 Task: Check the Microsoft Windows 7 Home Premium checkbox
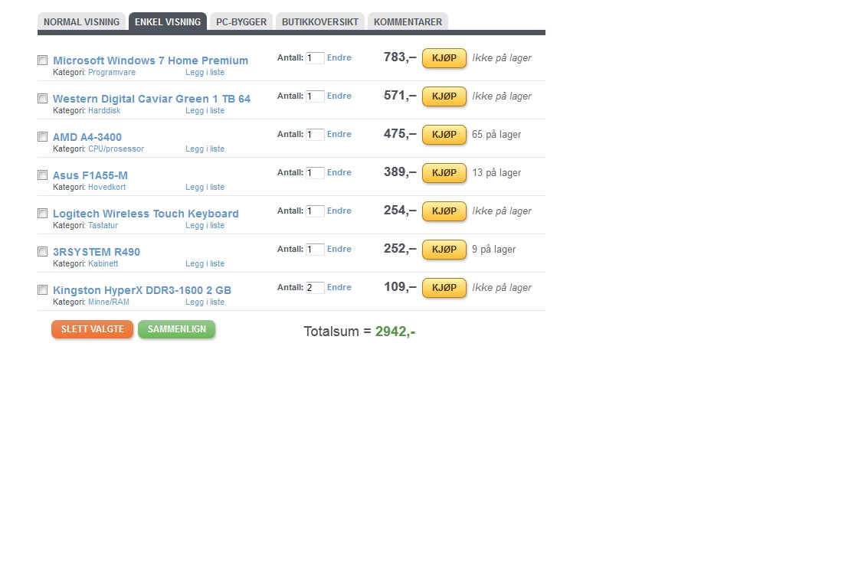pos(43,60)
